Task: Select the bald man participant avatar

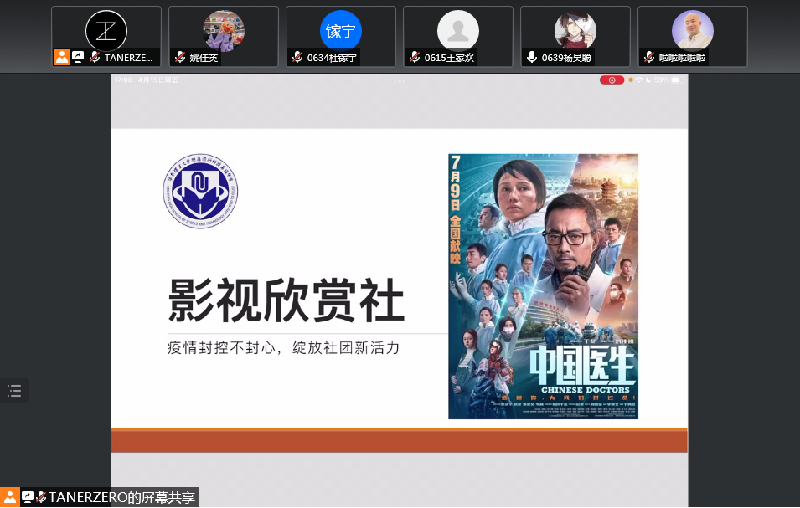Action: point(693,31)
